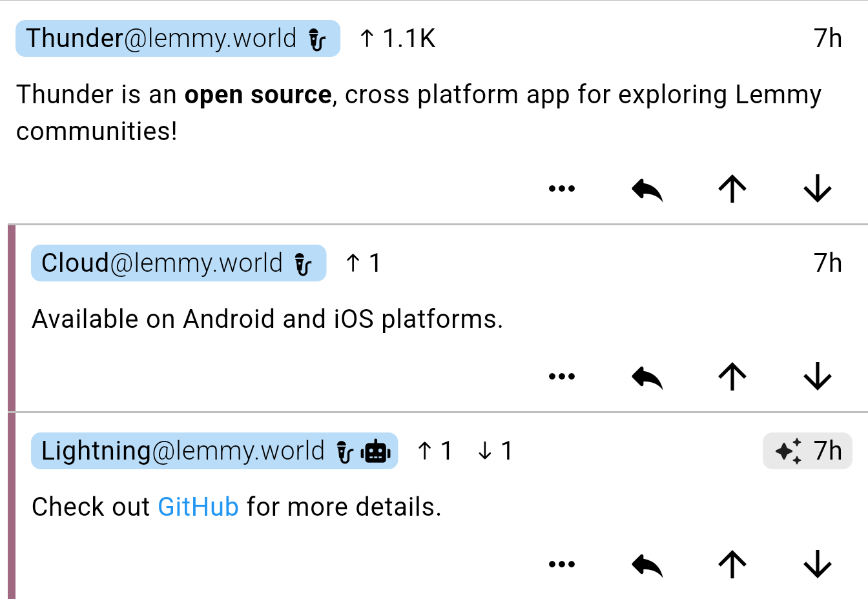The height and width of the screenshot is (599, 868).
Task: Click the bot icon beside Lightning's name
Action: coord(376,452)
